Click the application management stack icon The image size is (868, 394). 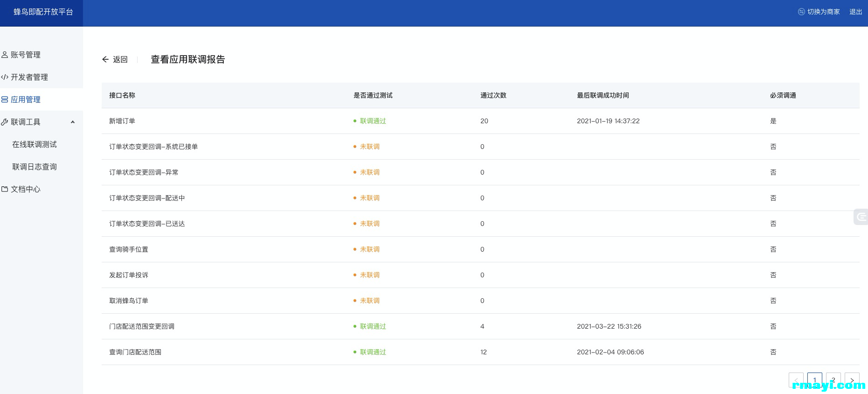tap(5, 99)
